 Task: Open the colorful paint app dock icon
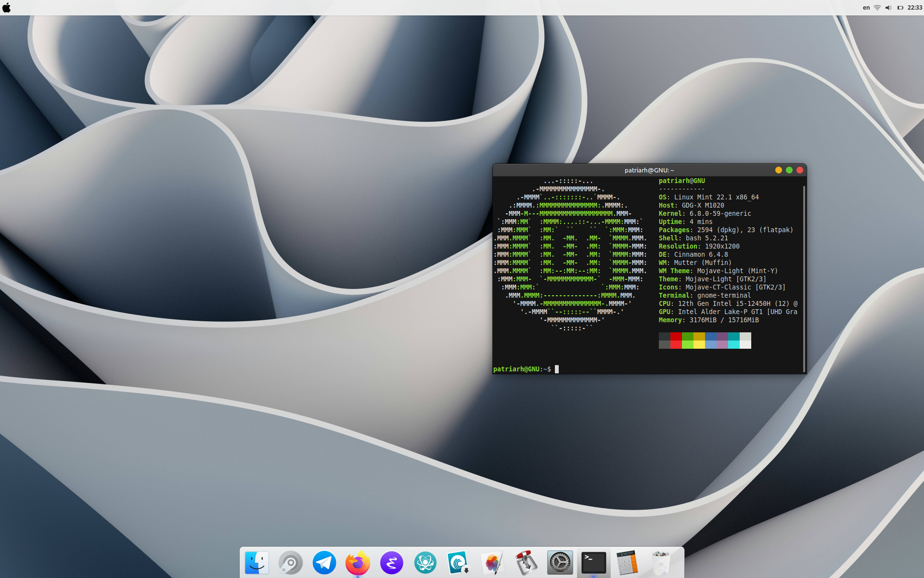click(492, 562)
